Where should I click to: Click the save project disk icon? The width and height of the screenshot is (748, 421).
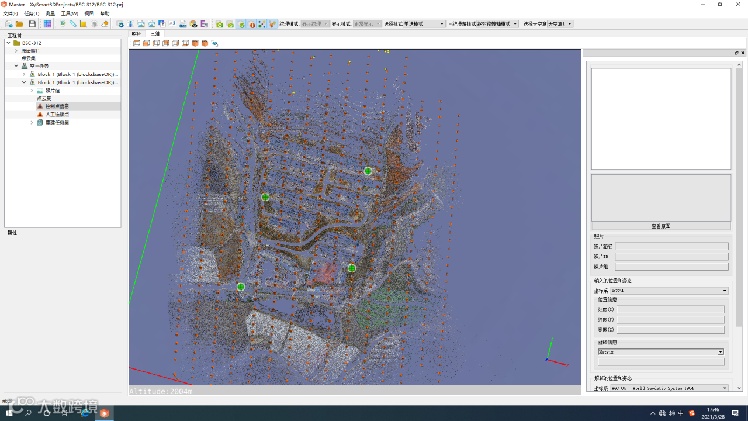point(31,23)
